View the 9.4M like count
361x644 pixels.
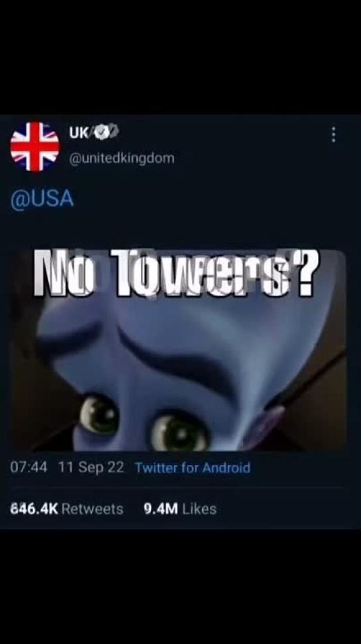tap(161, 509)
